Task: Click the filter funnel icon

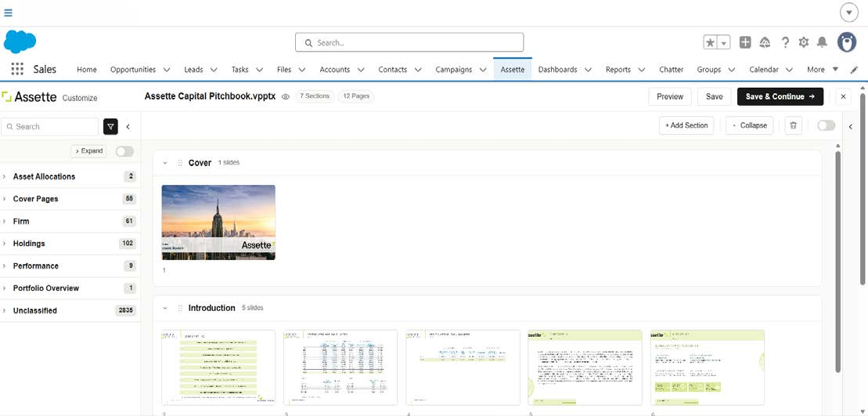Action: coord(110,127)
